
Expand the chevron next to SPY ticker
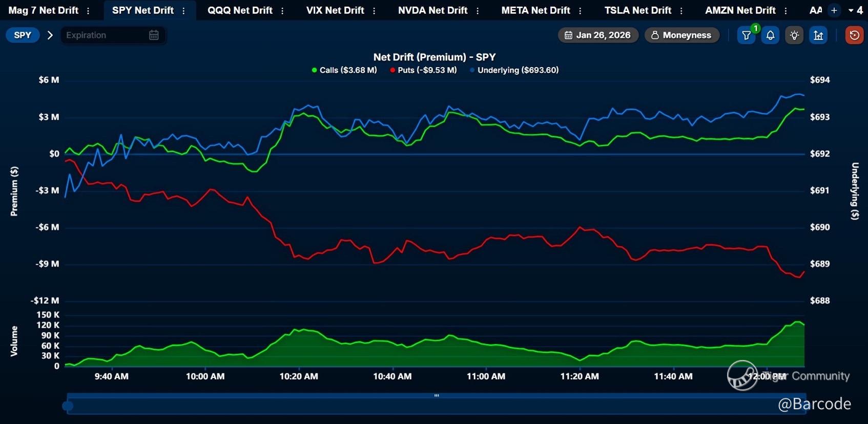[50, 35]
